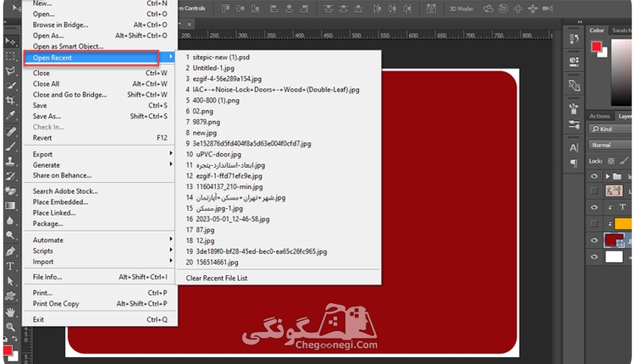Select the Horizontal Type tool
The image size is (635, 364).
[x=10, y=267]
